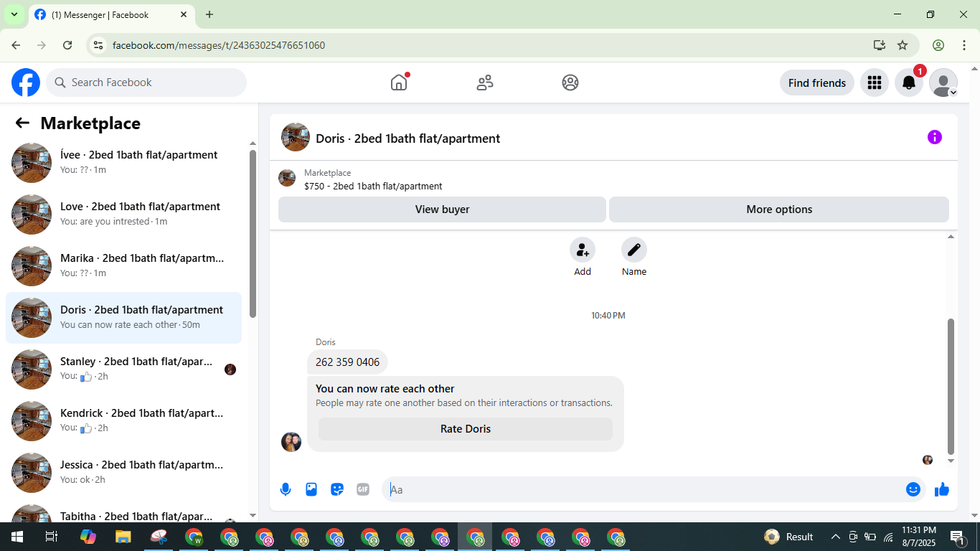
Task: Click the Messenger Facebook browser tab
Action: (x=111, y=14)
